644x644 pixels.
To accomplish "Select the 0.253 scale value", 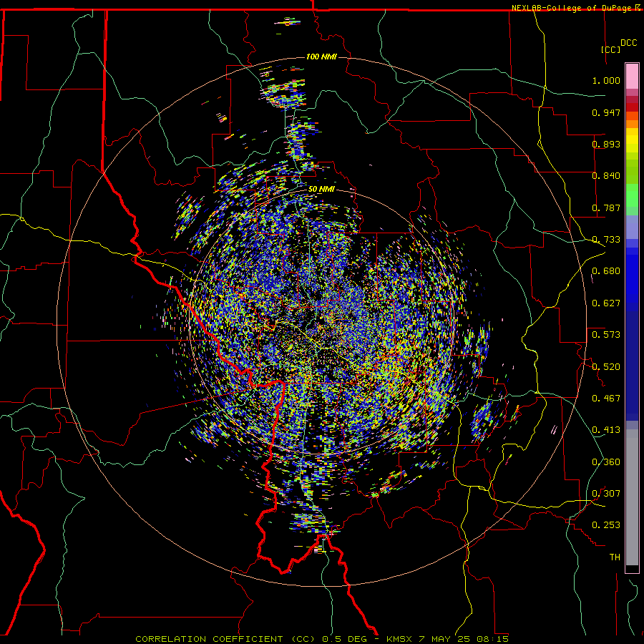I will (x=606, y=525).
